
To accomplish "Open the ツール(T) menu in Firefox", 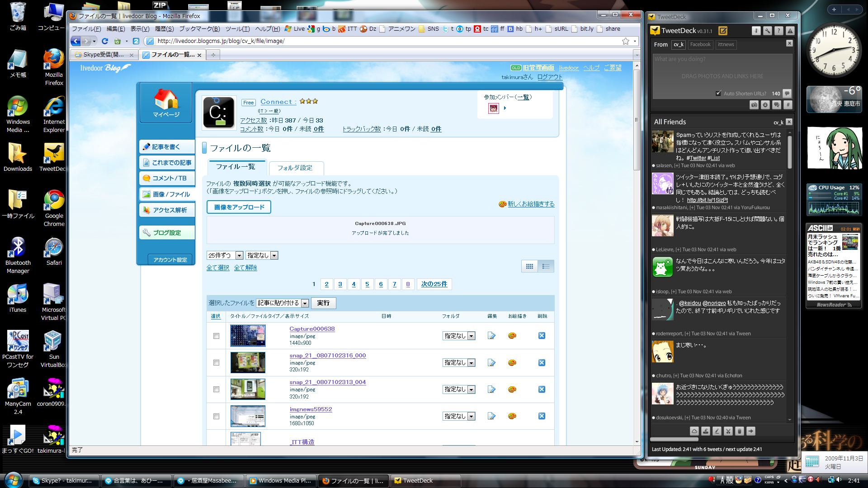I will 237,29.
